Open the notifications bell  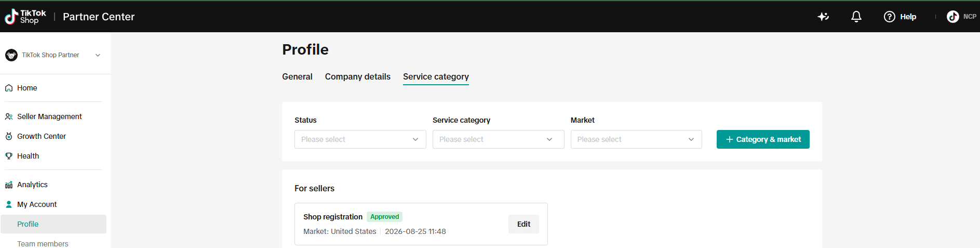pyautogui.click(x=856, y=17)
